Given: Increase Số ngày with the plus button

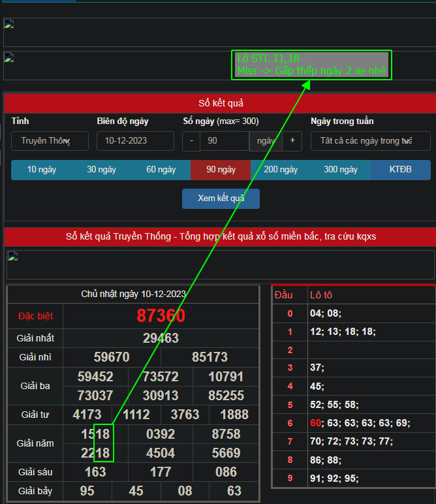Looking at the screenshot, I should coord(292,141).
